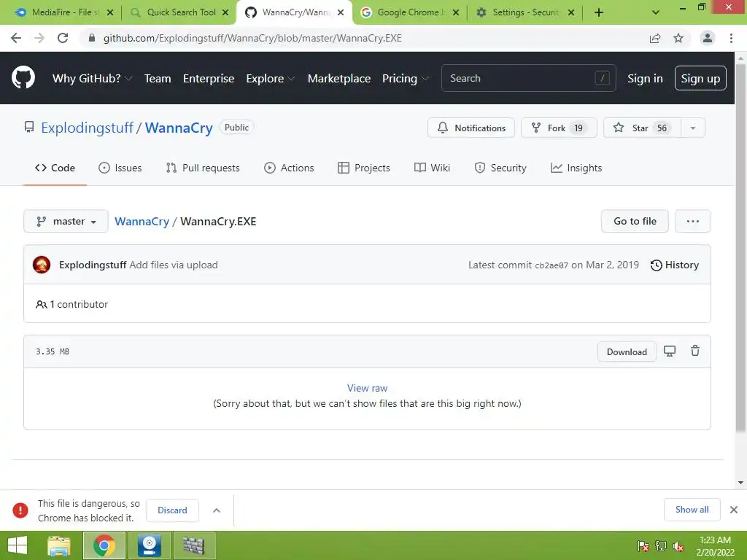Click the trash delete file icon

tap(695, 351)
